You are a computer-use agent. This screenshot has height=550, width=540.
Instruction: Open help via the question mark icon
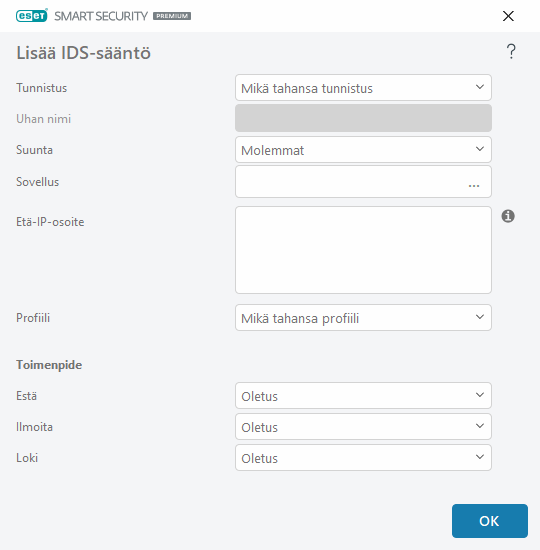coord(511,52)
